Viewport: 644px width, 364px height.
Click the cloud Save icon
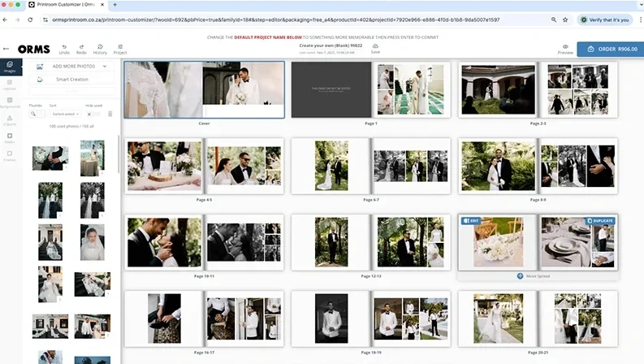tap(374, 47)
